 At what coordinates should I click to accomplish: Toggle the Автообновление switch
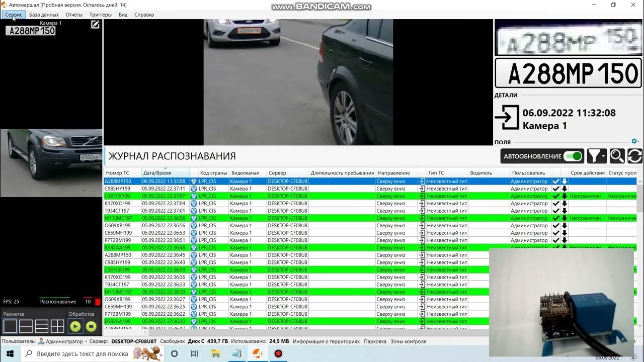573,156
